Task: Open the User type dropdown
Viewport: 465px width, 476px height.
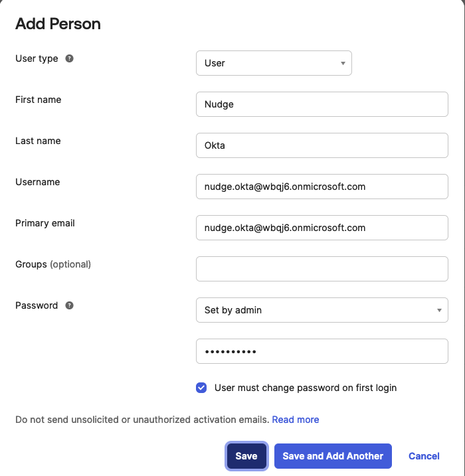Action: [x=274, y=63]
